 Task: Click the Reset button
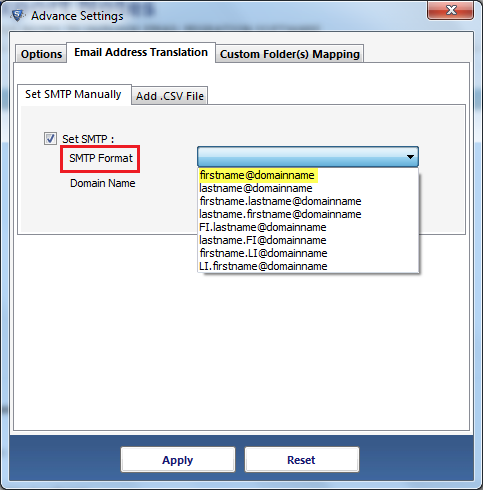pyautogui.click(x=302, y=460)
